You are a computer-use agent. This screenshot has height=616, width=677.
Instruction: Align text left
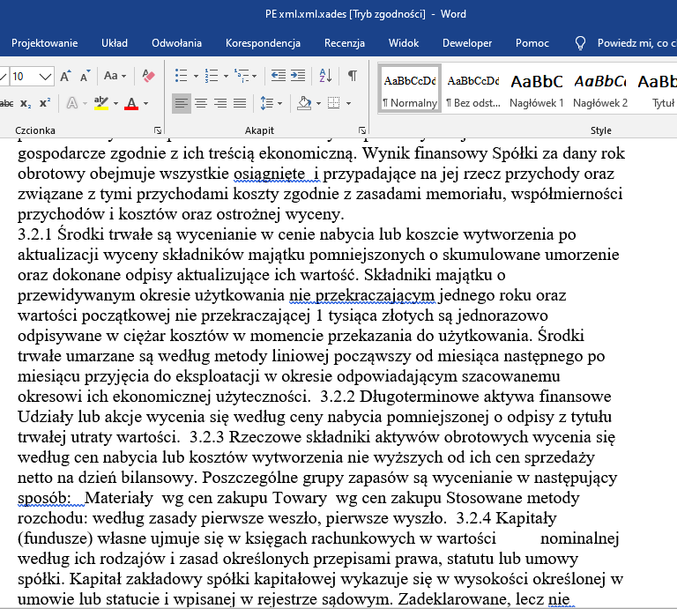[182, 104]
